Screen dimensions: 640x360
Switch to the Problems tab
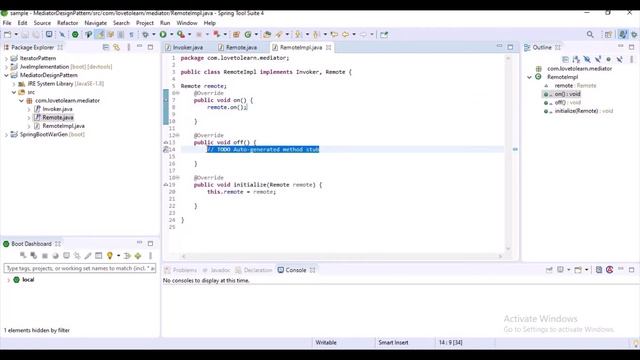(x=180, y=270)
